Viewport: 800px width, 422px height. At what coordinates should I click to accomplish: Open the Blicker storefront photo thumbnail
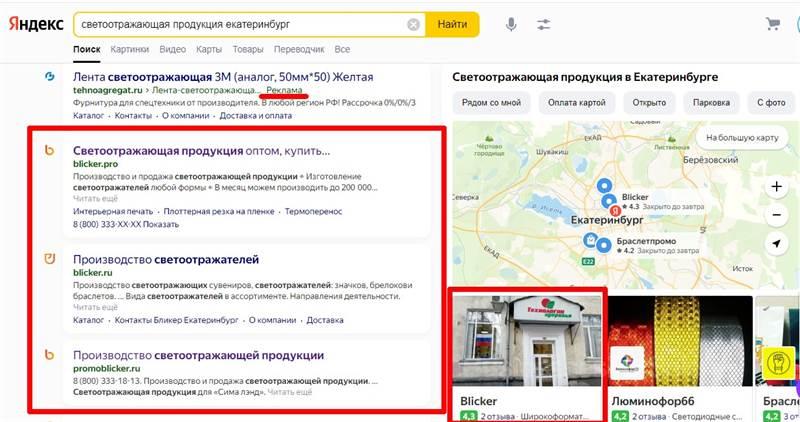pyautogui.click(x=527, y=341)
